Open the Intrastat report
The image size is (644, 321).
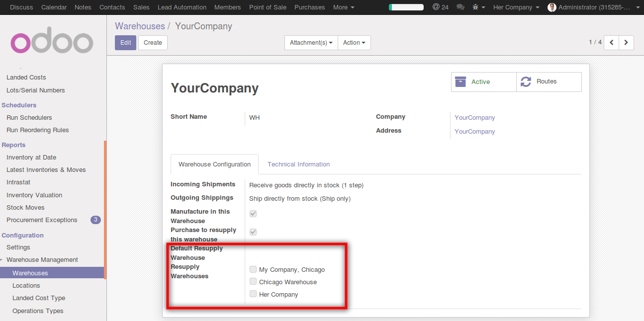tap(18, 182)
